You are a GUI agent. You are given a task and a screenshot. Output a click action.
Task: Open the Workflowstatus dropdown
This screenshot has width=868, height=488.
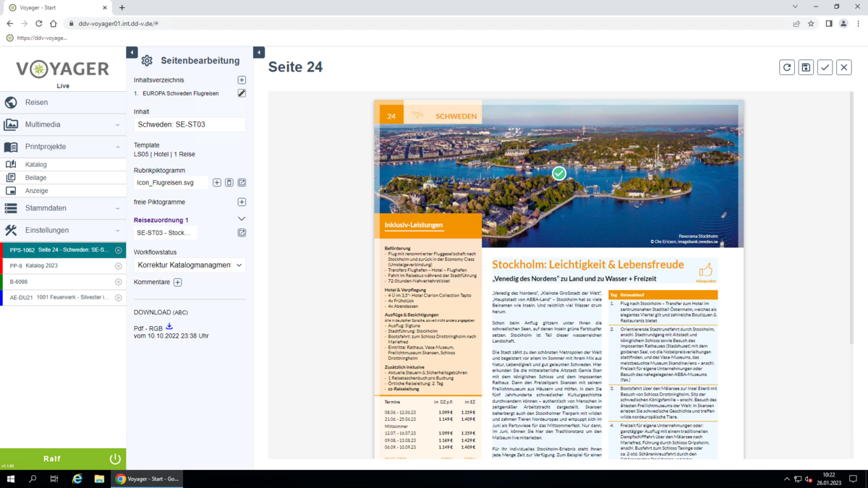coord(190,265)
